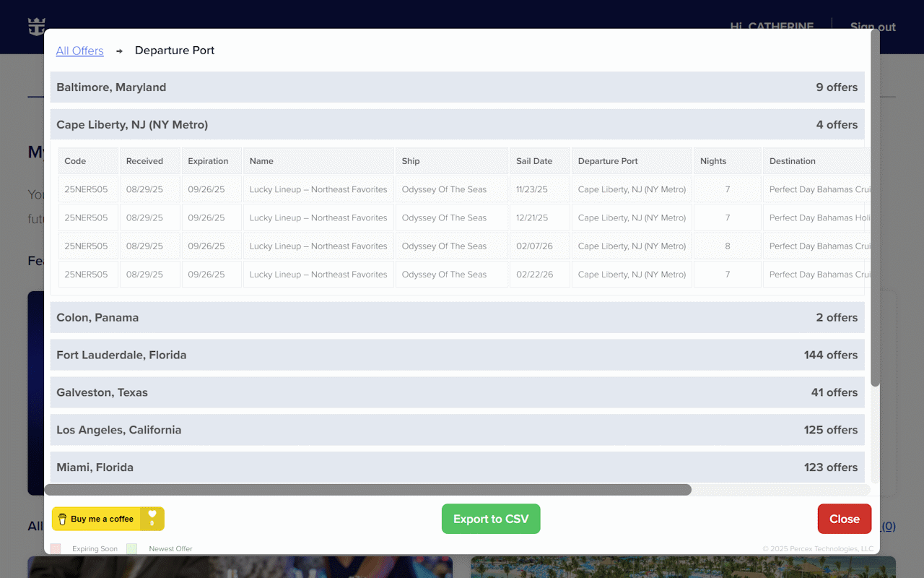Click Odyssey Of The Seas in the 12/21/25 row
The height and width of the screenshot is (578, 924).
452,217
